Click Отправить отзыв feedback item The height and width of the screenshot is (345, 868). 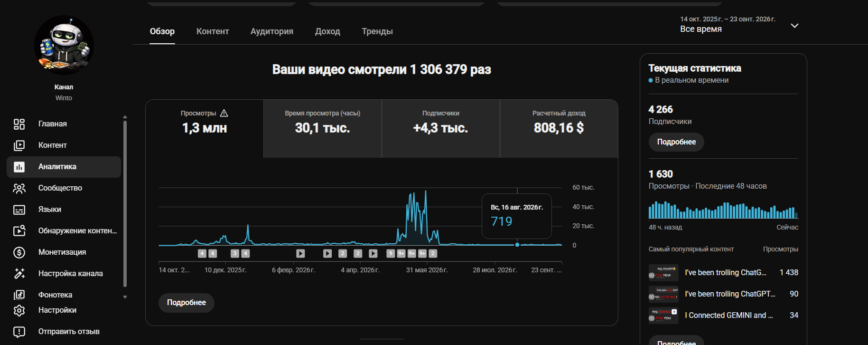pos(64,332)
